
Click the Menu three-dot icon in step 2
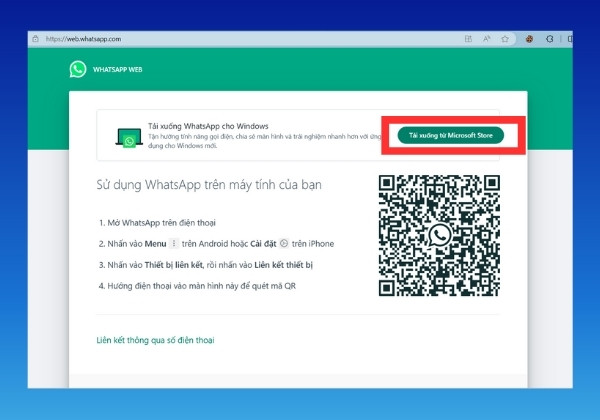pos(174,243)
